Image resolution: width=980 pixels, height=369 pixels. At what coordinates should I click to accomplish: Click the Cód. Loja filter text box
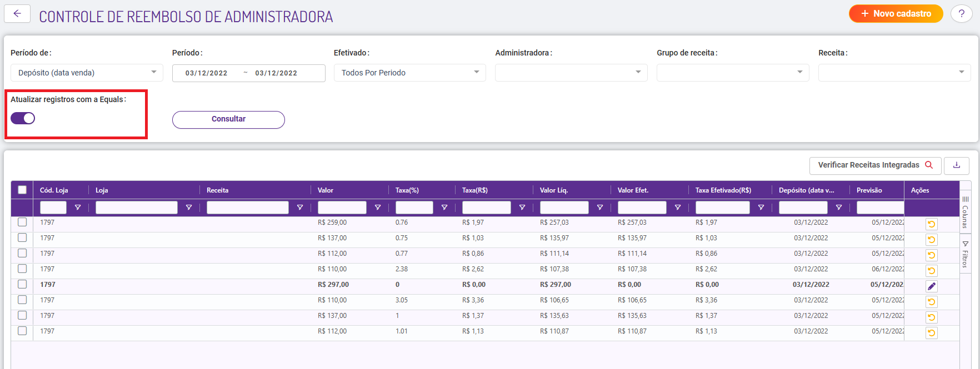(53, 208)
